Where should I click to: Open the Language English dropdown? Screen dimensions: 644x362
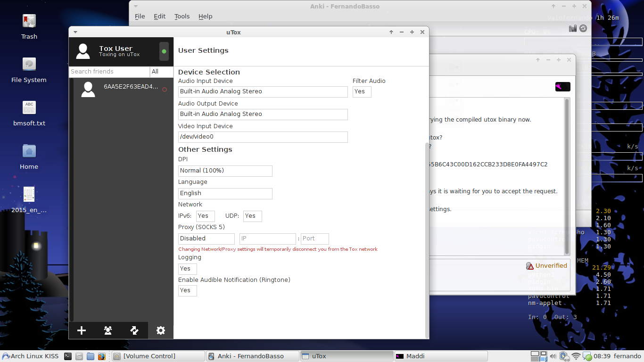point(225,193)
